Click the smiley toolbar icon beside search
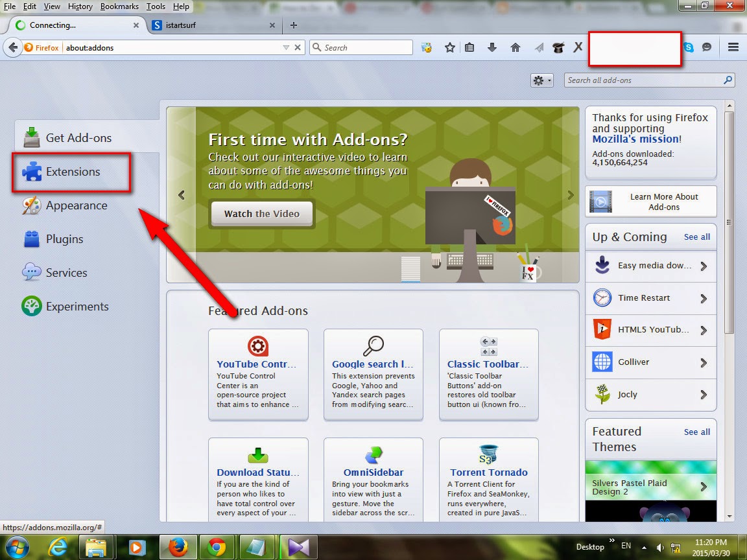The width and height of the screenshot is (747, 560). [x=427, y=47]
